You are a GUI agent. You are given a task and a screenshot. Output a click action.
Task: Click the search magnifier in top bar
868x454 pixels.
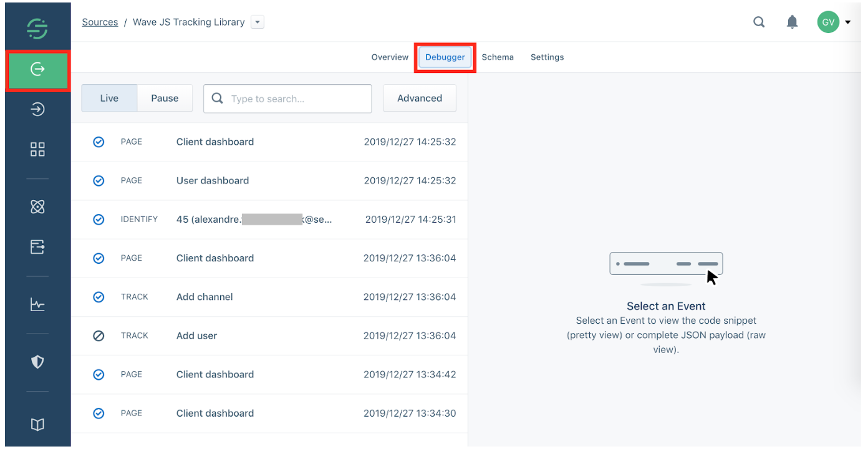(759, 22)
